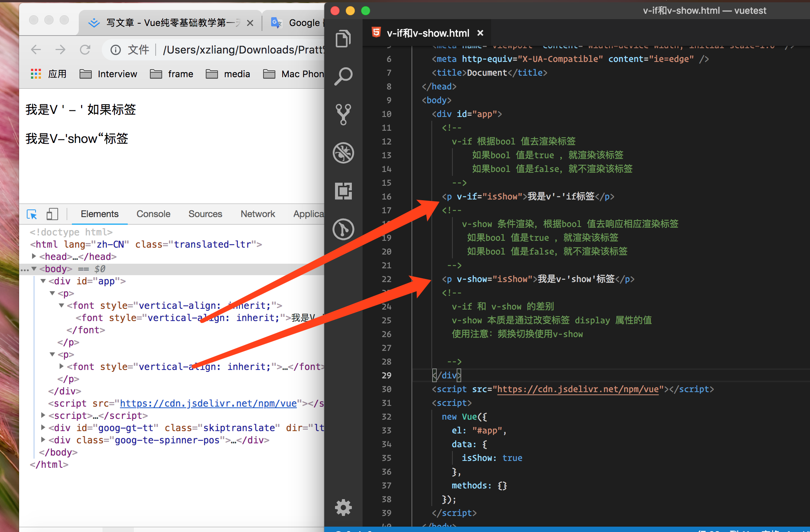This screenshot has height=532, width=810.
Task: Click the Chrome reload page icon
Action: click(85, 50)
